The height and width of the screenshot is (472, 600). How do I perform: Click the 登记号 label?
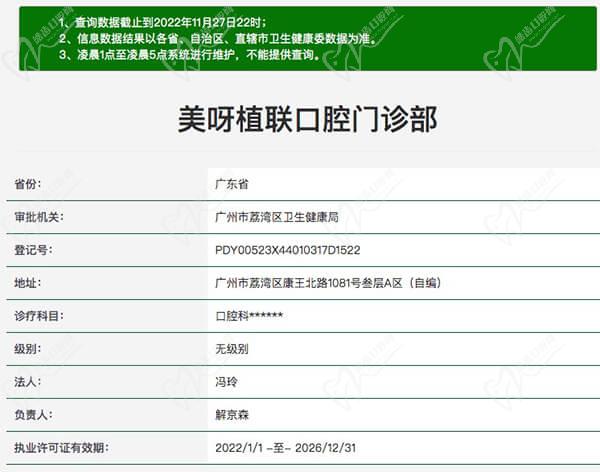coord(33,250)
